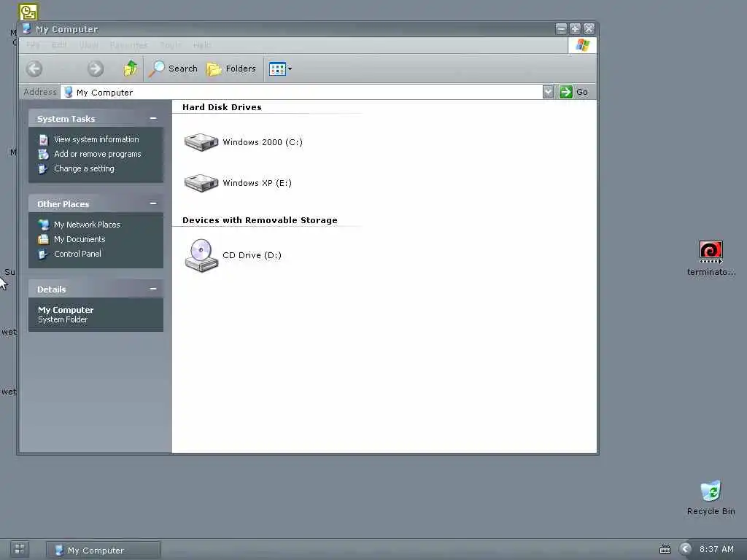The width and height of the screenshot is (747, 560).
Task: Click the Go button
Action: [574, 92]
